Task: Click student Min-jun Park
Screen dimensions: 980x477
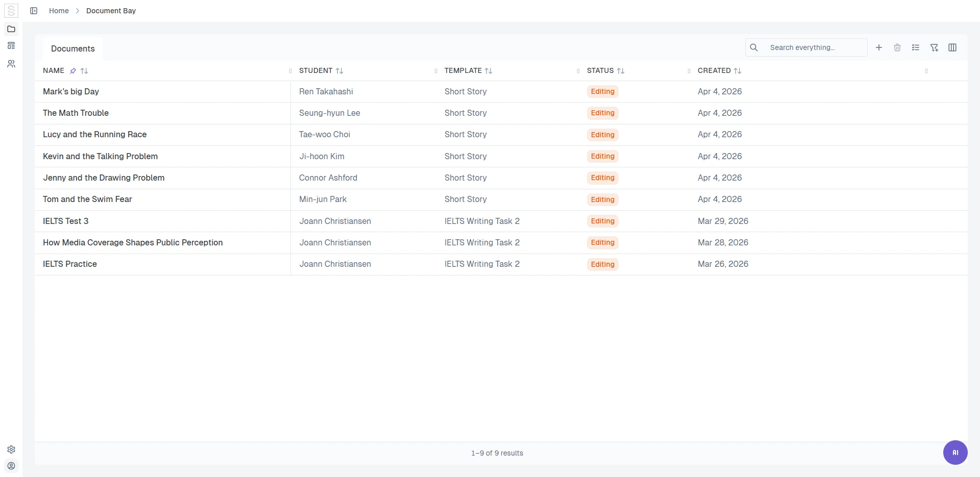Action: pos(323,199)
